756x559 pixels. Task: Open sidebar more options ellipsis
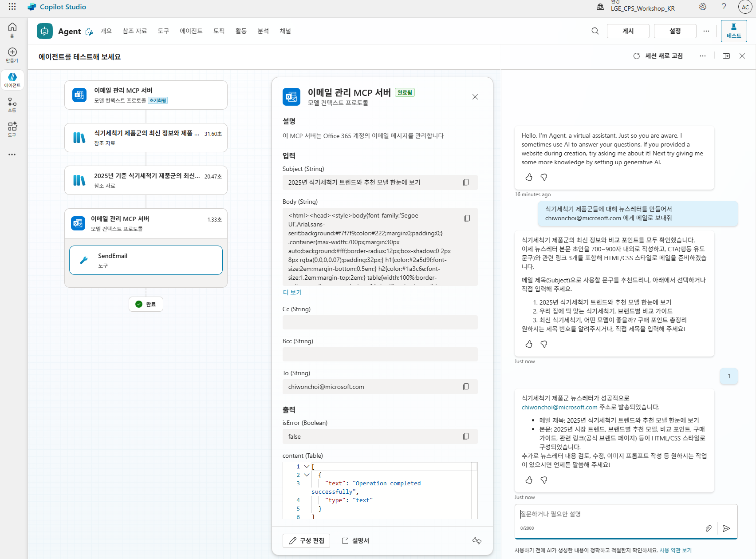click(x=12, y=155)
